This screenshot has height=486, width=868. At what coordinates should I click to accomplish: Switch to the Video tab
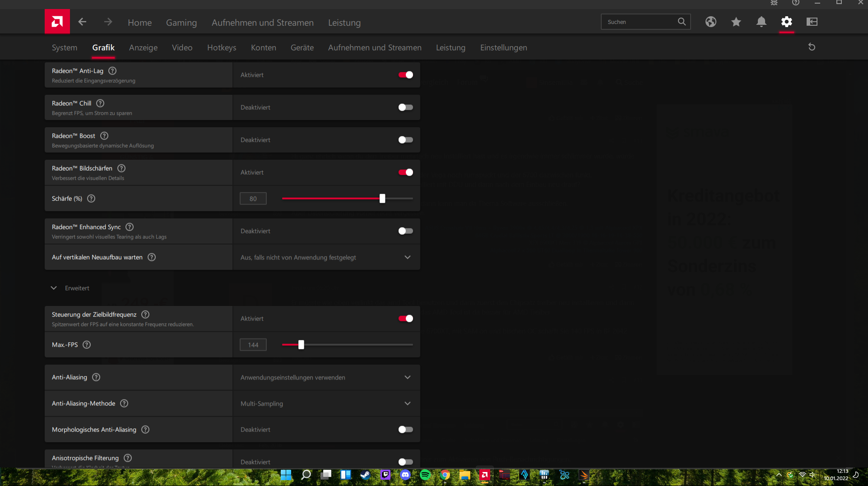pos(182,47)
